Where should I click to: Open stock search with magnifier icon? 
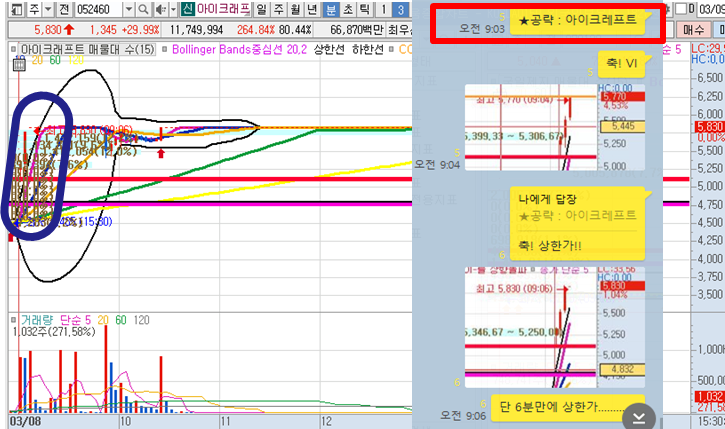pyautogui.click(x=143, y=9)
